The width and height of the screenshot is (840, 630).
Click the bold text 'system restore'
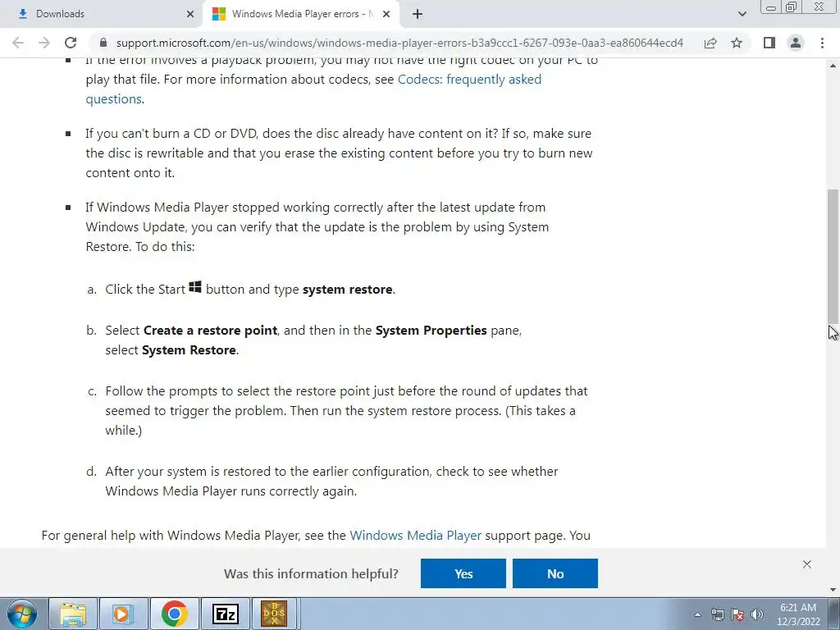pyautogui.click(x=348, y=290)
